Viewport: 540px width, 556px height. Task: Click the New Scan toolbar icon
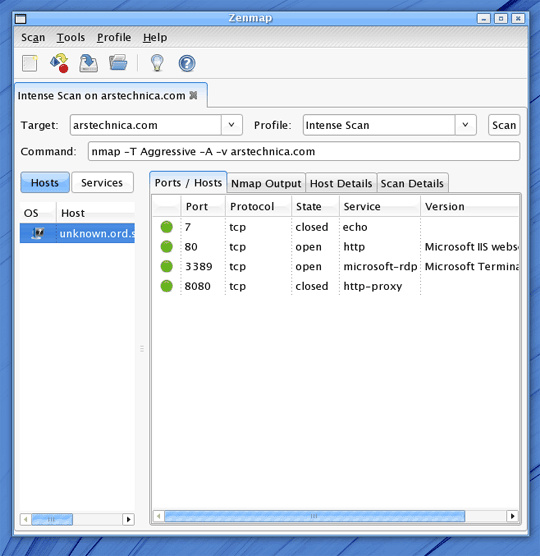click(30, 63)
